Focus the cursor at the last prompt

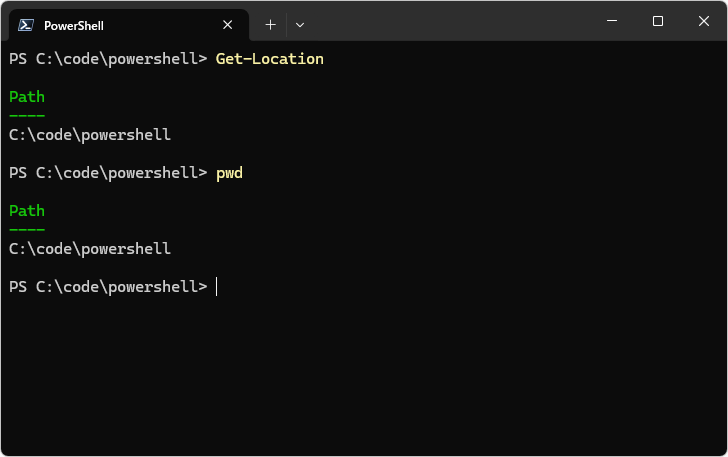(217, 287)
